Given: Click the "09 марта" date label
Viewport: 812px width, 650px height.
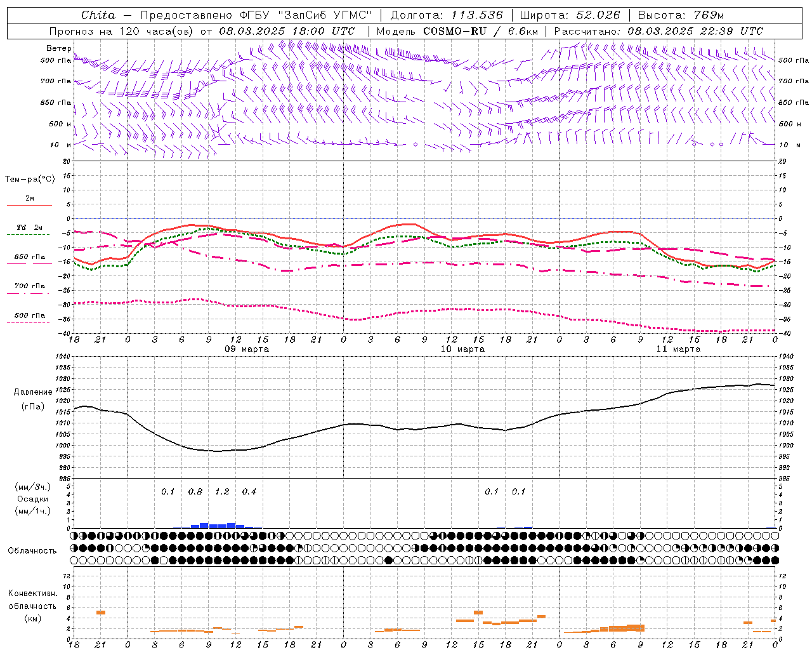Looking at the screenshot, I should [247, 349].
